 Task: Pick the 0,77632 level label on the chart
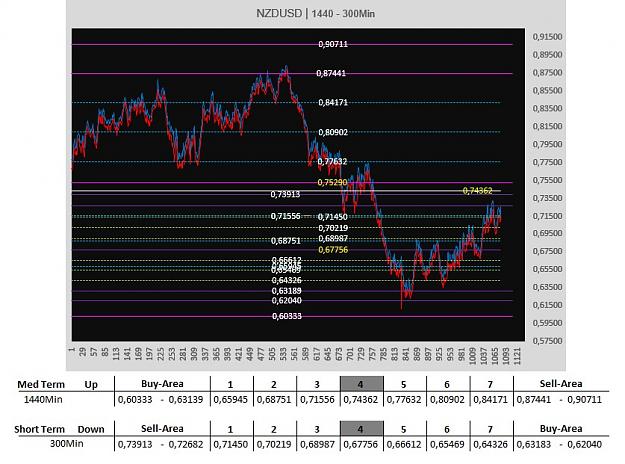coord(332,161)
